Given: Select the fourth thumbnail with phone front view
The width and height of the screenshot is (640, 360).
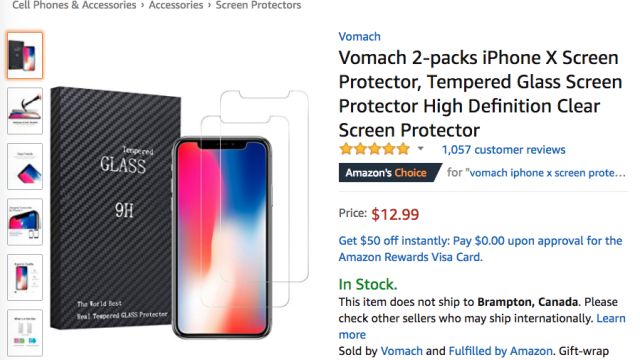Looking at the screenshot, I should tap(25, 222).
